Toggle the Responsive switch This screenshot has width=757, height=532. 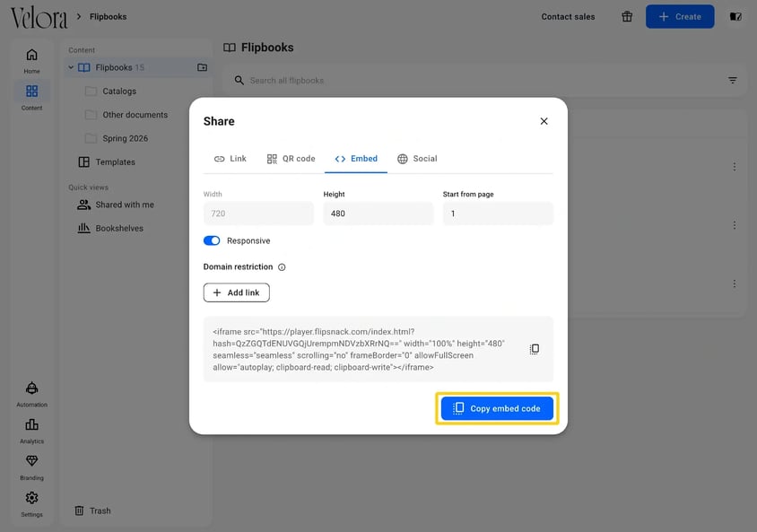[x=212, y=240]
